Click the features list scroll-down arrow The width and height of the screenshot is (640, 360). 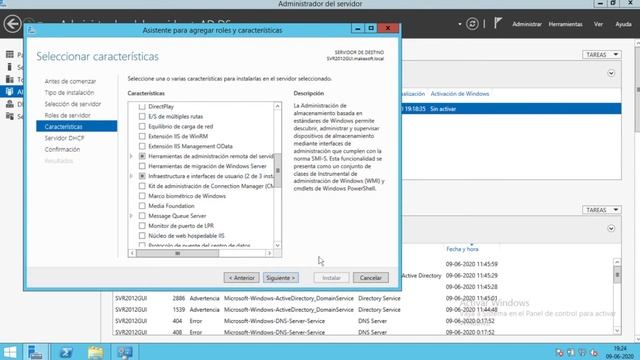278,245
